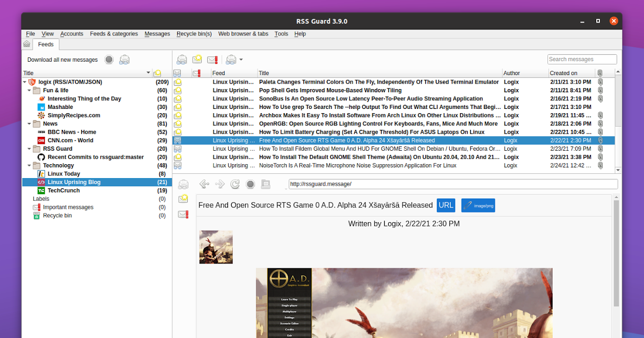644x338 pixels.
Task: Mark selected messages read in message list toolbar
Action: (182, 60)
